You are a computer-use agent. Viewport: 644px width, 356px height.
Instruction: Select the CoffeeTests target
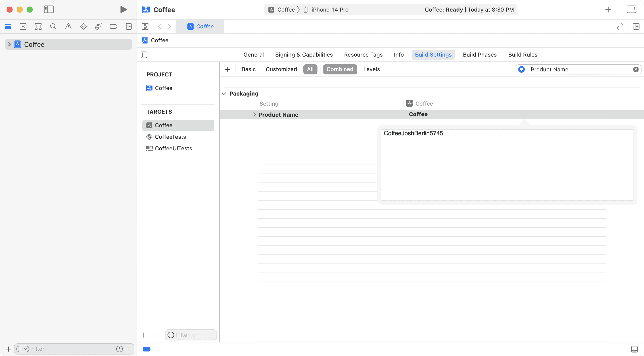[170, 136]
